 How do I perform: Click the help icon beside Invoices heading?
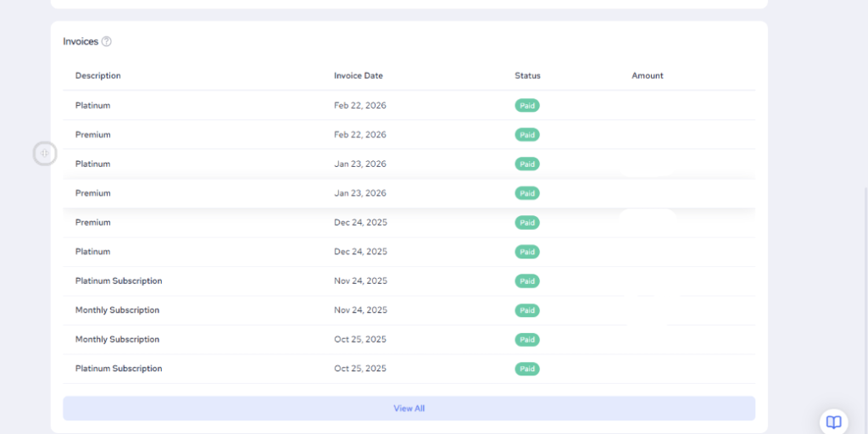point(107,42)
